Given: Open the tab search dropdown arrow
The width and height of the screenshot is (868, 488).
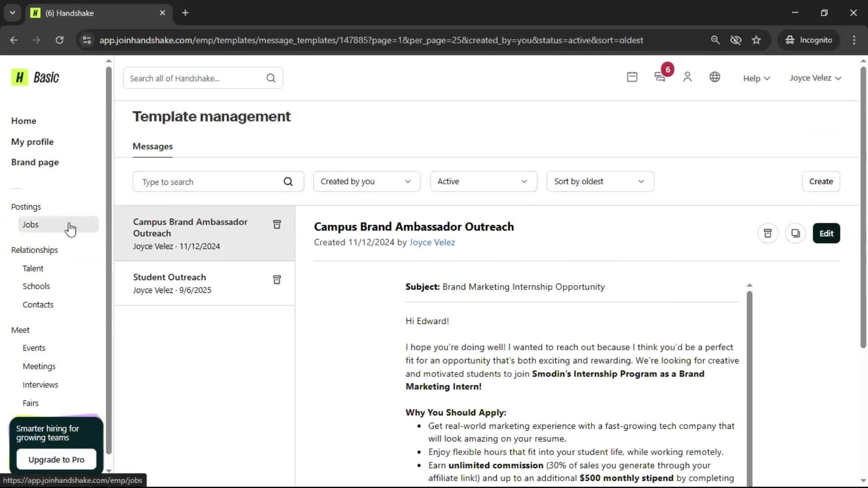Looking at the screenshot, I should (12, 13).
